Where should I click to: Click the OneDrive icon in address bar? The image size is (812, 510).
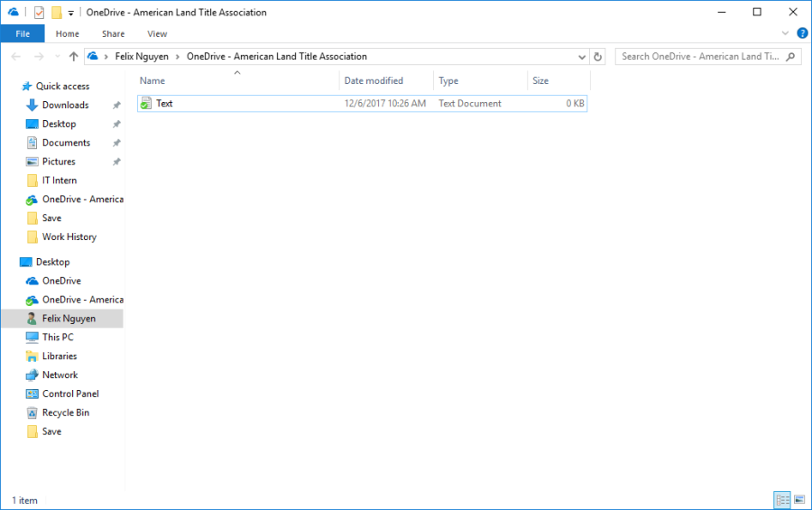(93, 56)
